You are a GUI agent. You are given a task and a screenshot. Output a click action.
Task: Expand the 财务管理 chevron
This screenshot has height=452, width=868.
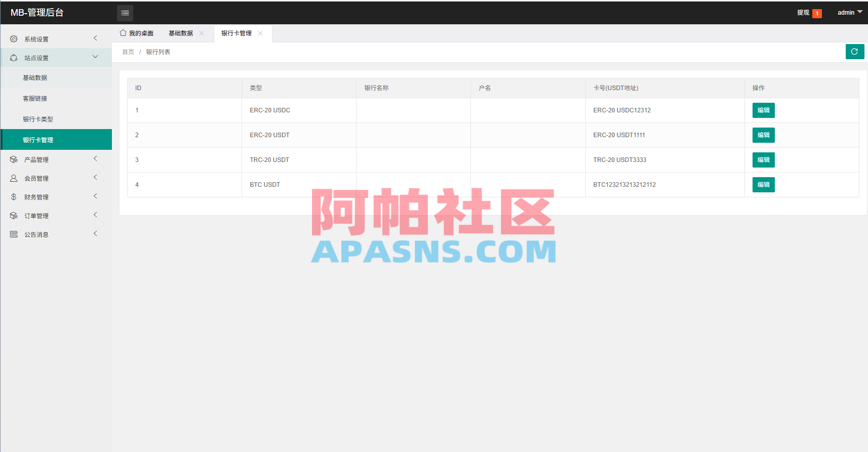tap(95, 196)
